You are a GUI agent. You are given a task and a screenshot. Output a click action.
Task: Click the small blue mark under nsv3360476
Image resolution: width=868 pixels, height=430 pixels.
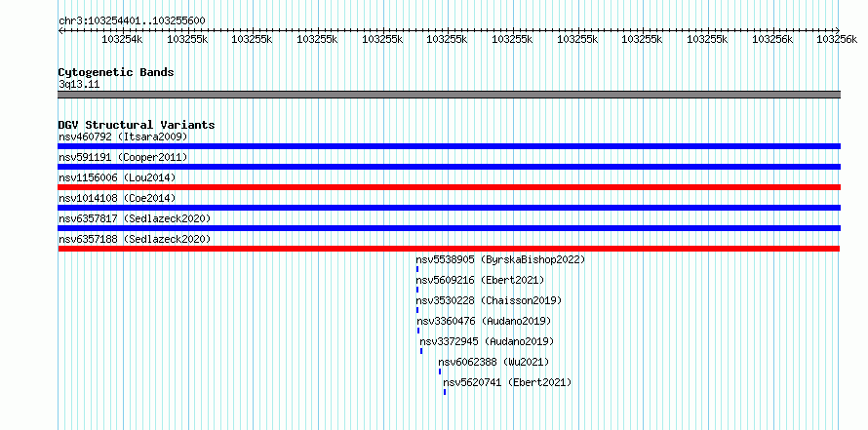pyautogui.click(x=418, y=331)
